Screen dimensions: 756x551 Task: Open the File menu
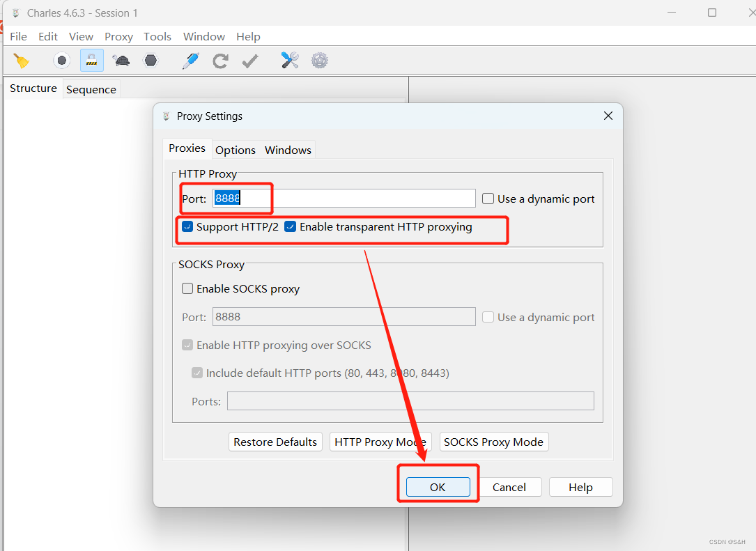click(18, 37)
